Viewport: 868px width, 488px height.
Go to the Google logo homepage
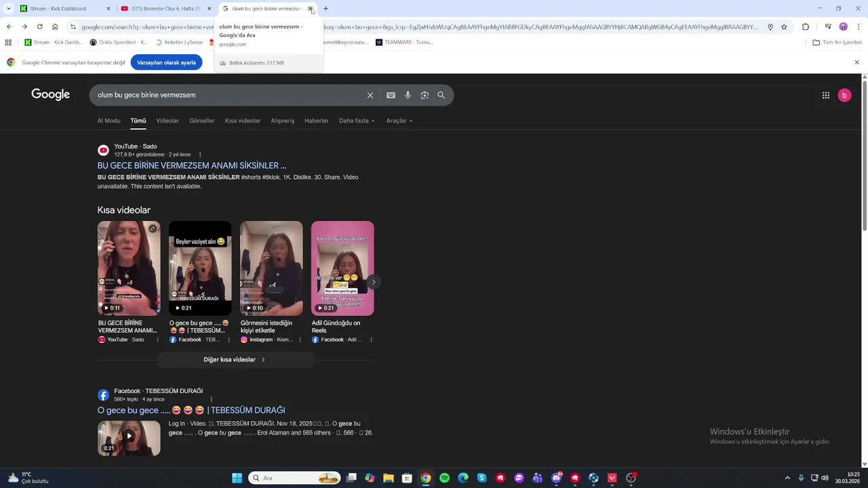(x=51, y=94)
